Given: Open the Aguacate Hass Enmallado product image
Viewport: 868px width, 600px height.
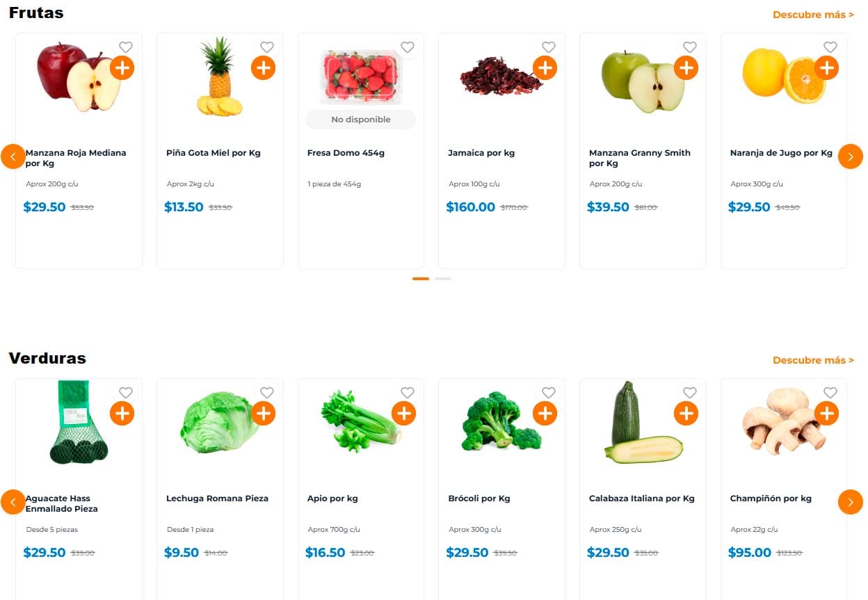Looking at the screenshot, I should 74,424.
